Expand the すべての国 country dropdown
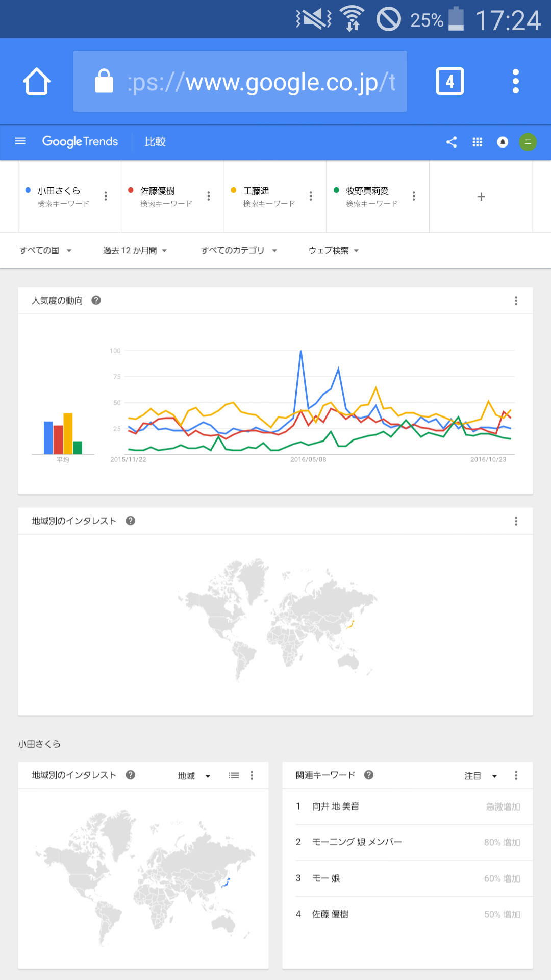The width and height of the screenshot is (551, 980). click(45, 250)
